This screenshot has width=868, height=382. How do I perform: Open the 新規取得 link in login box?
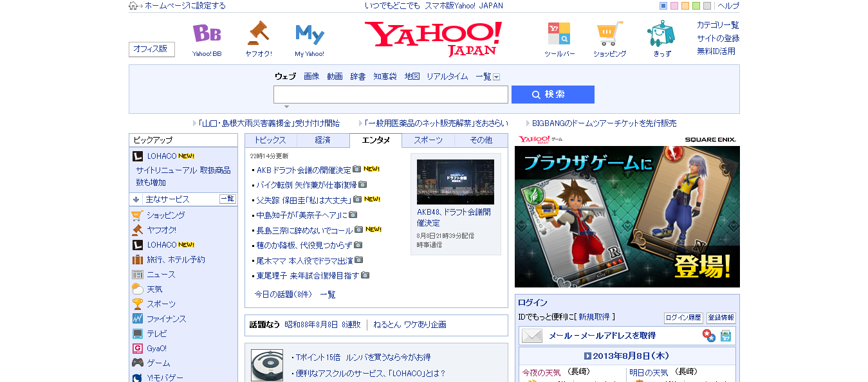coord(594,317)
